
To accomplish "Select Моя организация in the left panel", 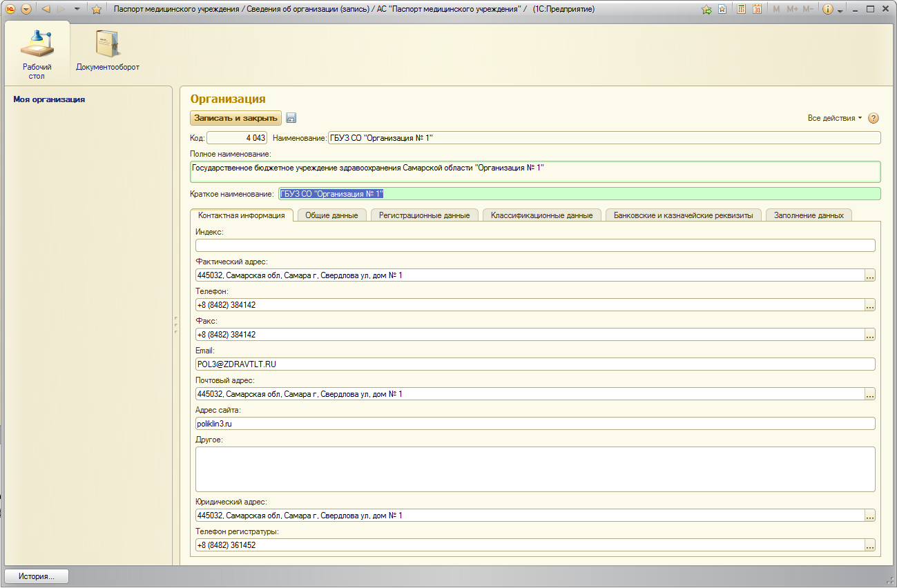I will click(49, 99).
